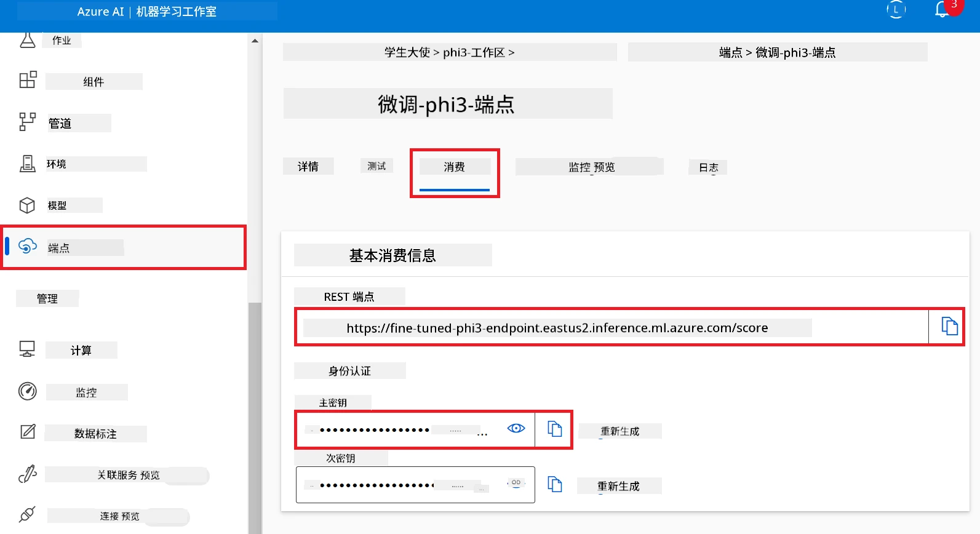Screen dimensions: 980x534
Task: Switch to the 测试 test tab
Action: 376,166
